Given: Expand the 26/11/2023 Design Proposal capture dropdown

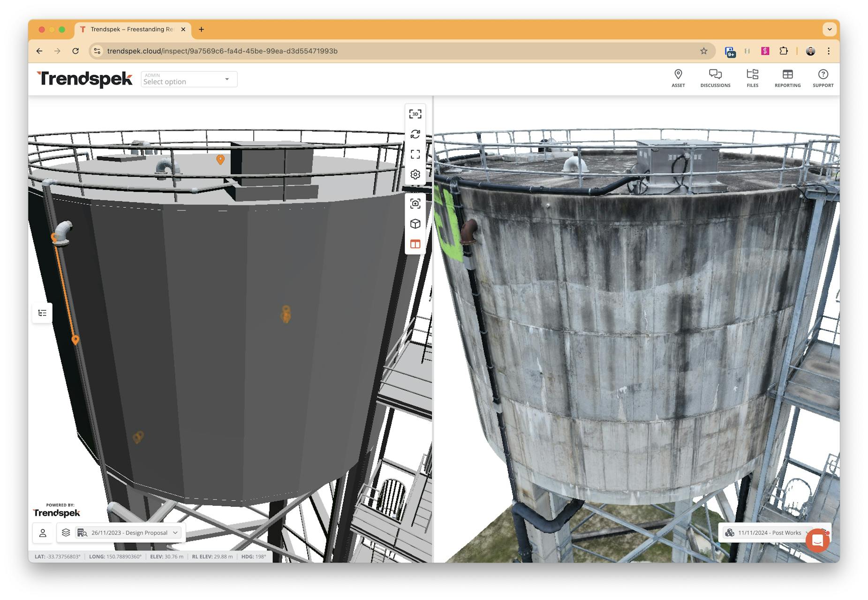Looking at the screenshot, I should pyautogui.click(x=174, y=532).
